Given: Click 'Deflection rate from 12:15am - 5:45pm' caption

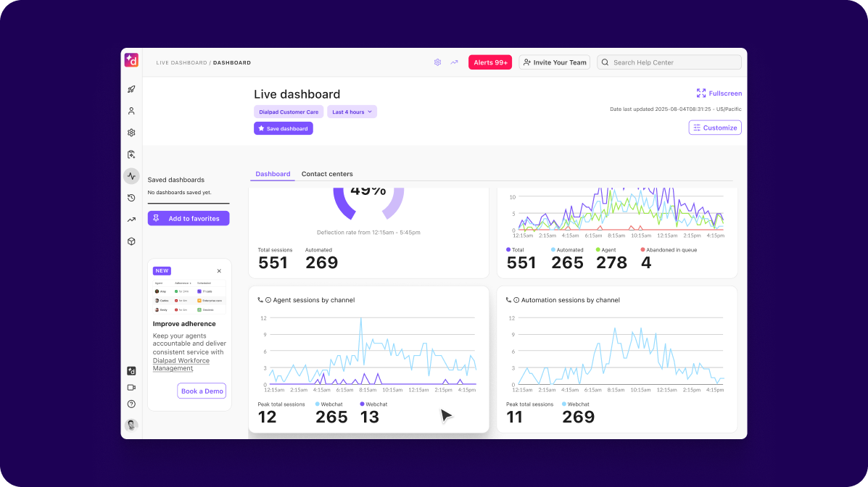Looking at the screenshot, I should (x=368, y=233).
